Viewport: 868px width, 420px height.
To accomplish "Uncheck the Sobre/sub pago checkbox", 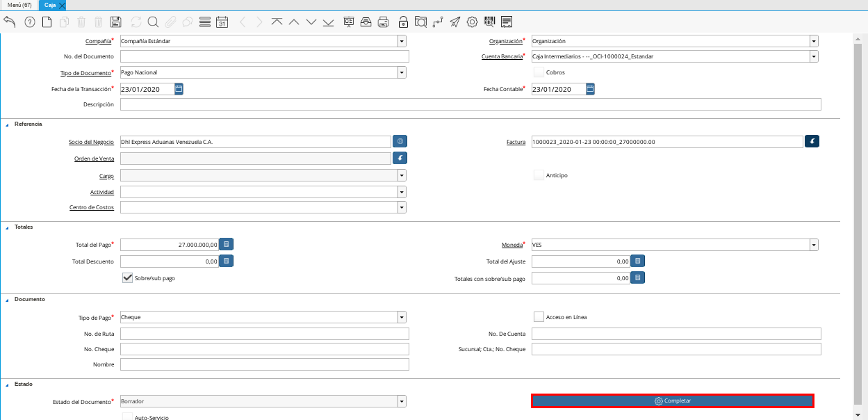I will [127, 277].
